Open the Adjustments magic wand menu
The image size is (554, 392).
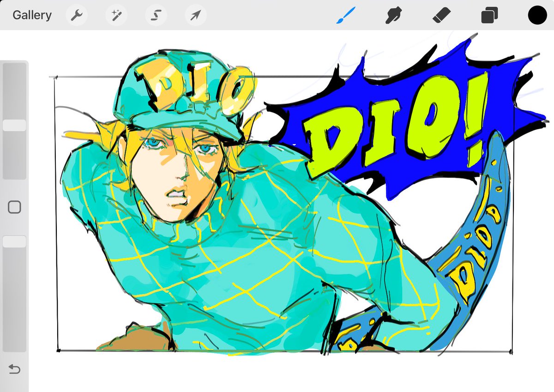tap(116, 16)
